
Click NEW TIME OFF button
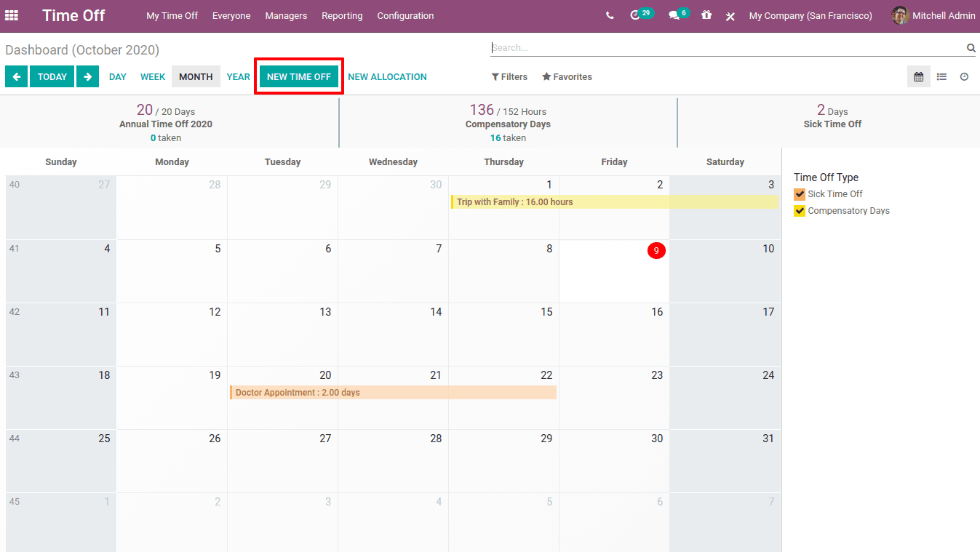point(299,76)
